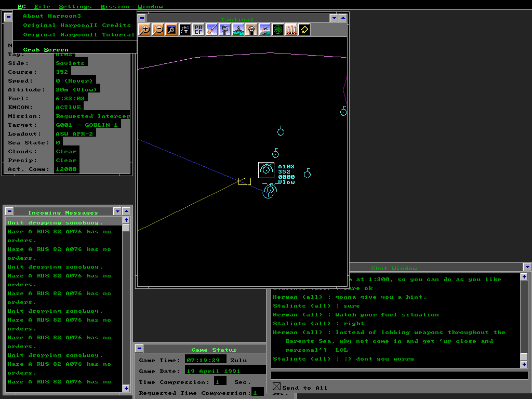
Task: Click Chat Window down-arrow title button
Action: pos(527,267)
